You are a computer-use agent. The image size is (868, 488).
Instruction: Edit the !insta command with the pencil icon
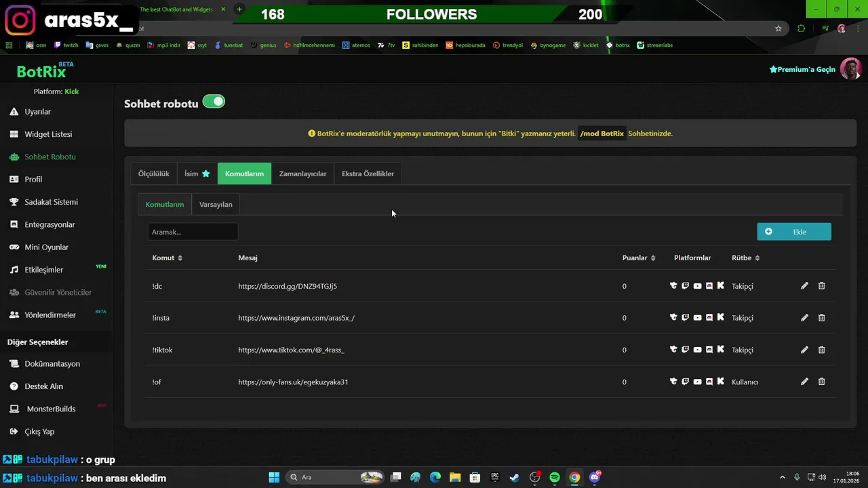[804, 318]
